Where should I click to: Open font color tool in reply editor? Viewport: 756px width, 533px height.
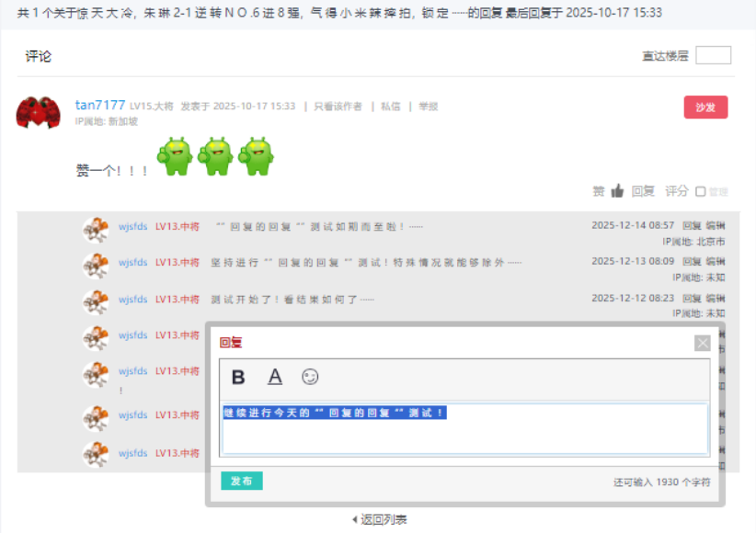click(274, 377)
